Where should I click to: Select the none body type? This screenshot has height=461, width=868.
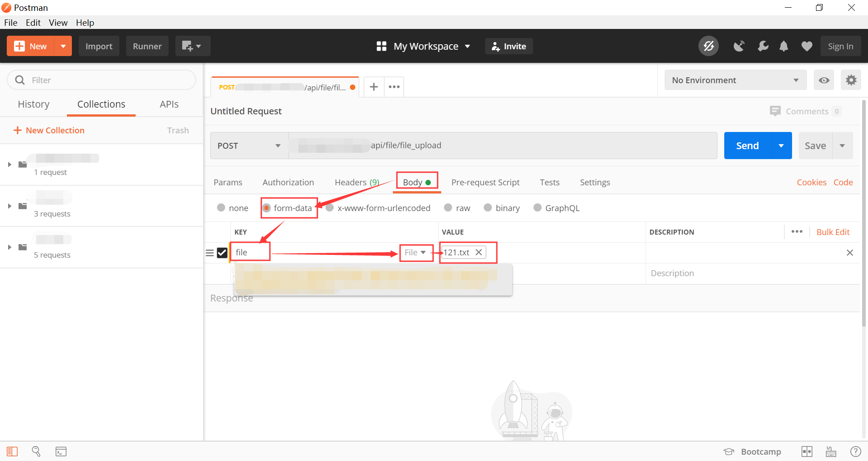coord(221,207)
